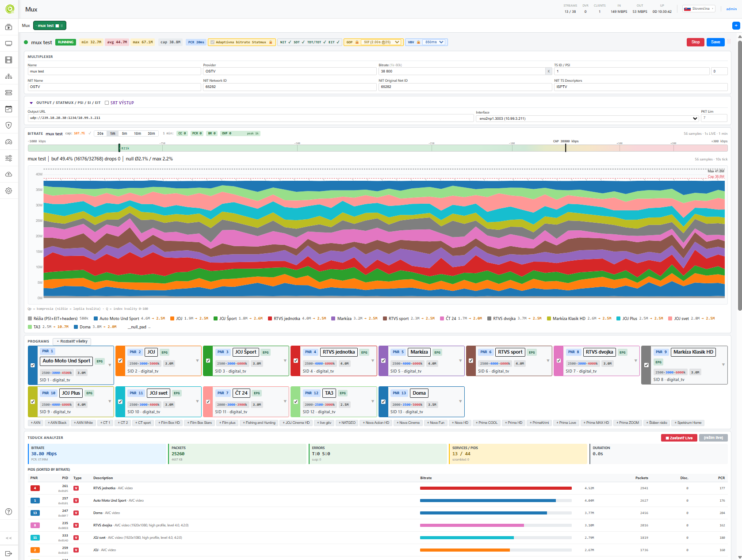742x560 pixels.
Task: Open the GOP 50f dropdown
Action: click(381, 42)
